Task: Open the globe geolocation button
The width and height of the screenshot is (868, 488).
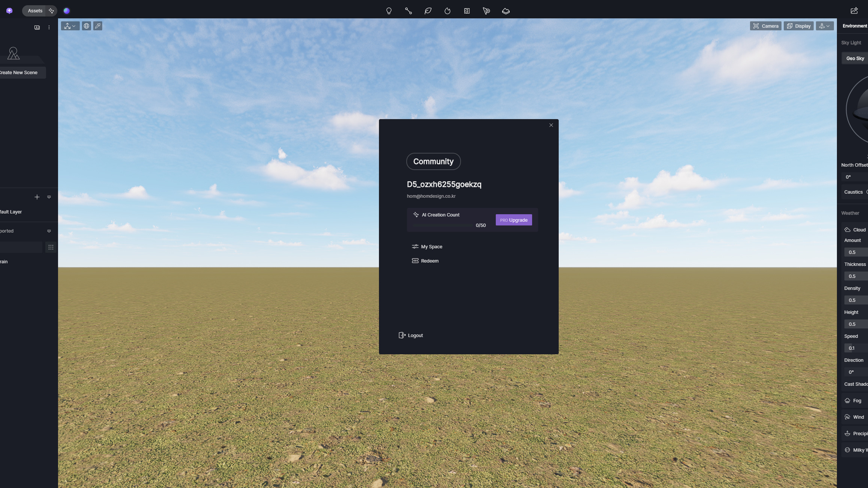Action: click(87, 26)
